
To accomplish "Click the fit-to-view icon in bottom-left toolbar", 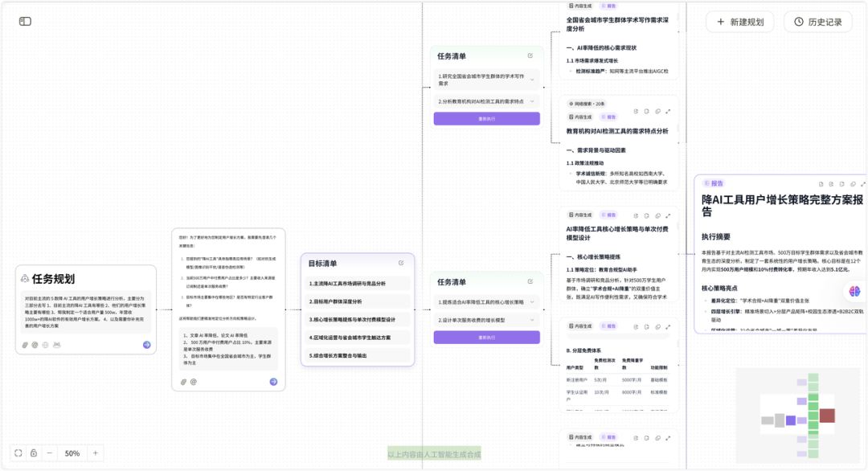I will [18, 453].
